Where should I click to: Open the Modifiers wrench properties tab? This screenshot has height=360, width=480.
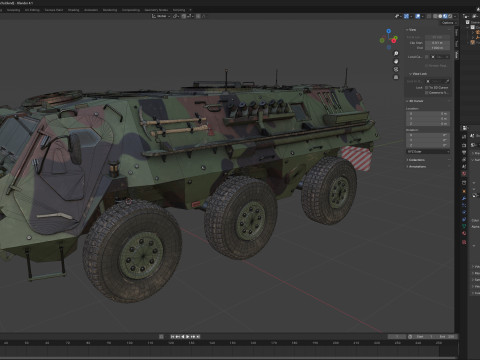[464, 198]
